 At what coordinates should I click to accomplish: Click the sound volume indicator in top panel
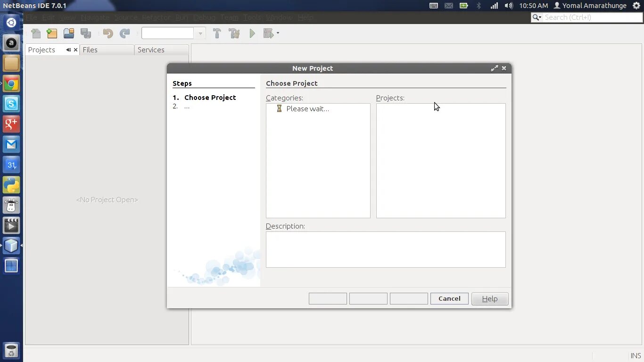coord(509,6)
